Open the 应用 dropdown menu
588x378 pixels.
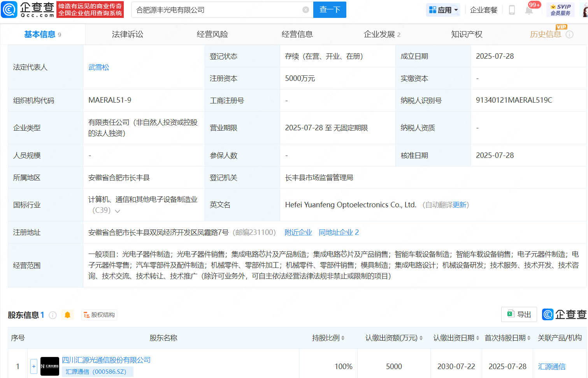(x=443, y=10)
